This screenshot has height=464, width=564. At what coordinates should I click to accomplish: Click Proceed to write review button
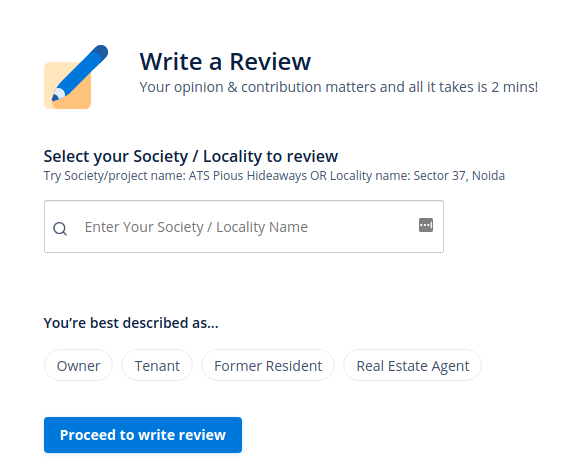tap(143, 435)
